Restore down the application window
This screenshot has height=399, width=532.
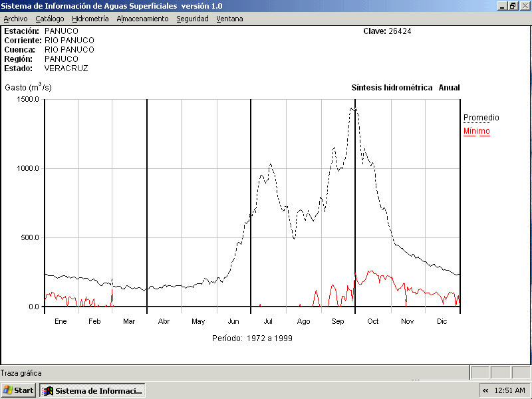pyautogui.click(x=513, y=5)
